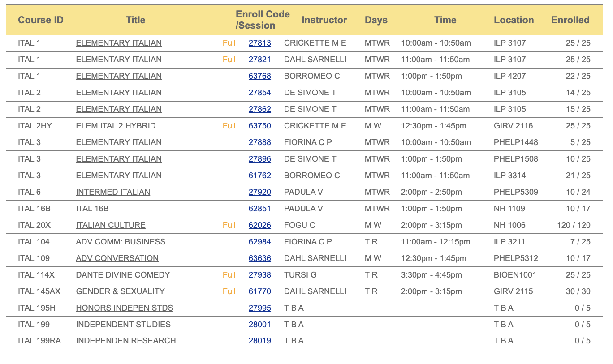Screen dimensions: 613x364
Task: Select the Enrolled column header
Action: pyautogui.click(x=570, y=20)
